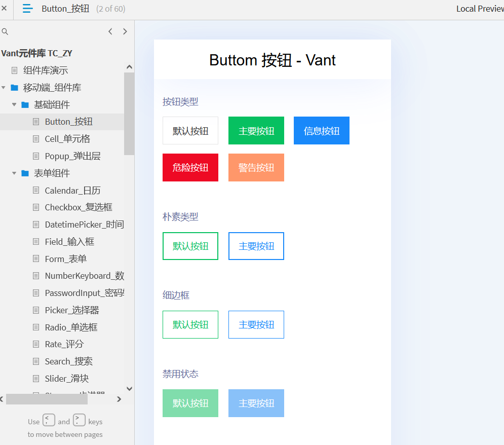504x445 pixels.
Task: Click the page icon beside NumberKeyboard item
Action: tap(36, 276)
